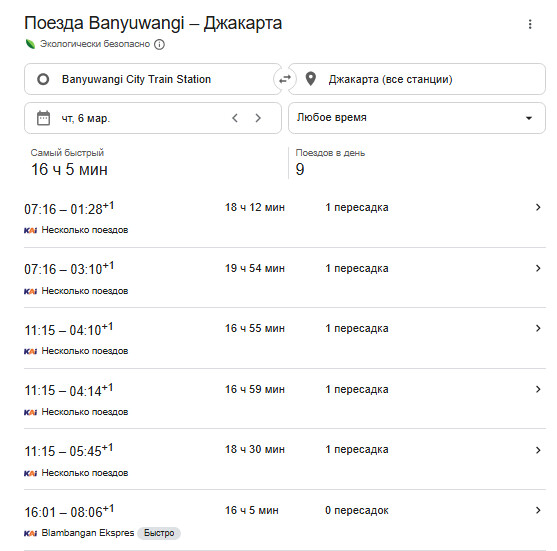Select trip time 07:16 – 03:10
The width and height of the screenshot is (557, 551).
pos(69,269)
